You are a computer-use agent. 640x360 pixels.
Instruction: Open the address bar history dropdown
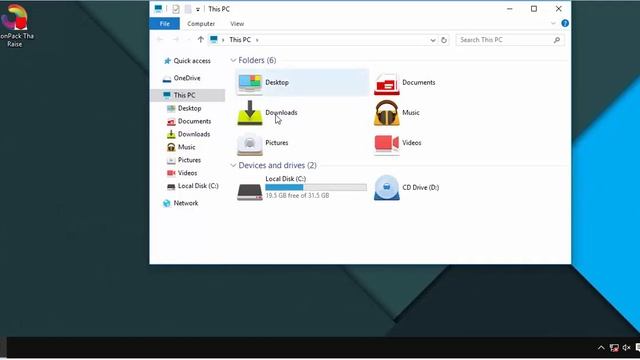433,40
